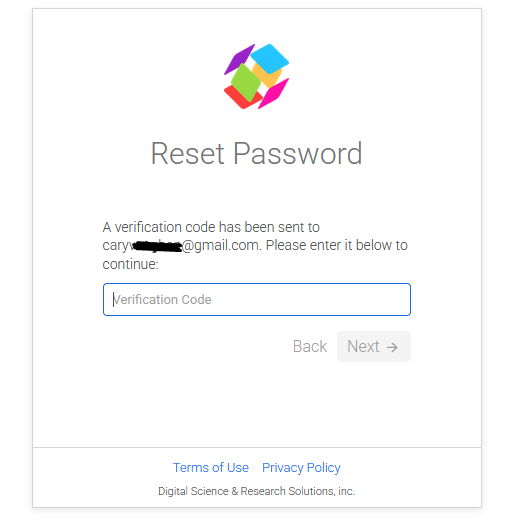Click the pink shape of the logo
The width and height of the screenshot is (507, 524).
(274, 94)
